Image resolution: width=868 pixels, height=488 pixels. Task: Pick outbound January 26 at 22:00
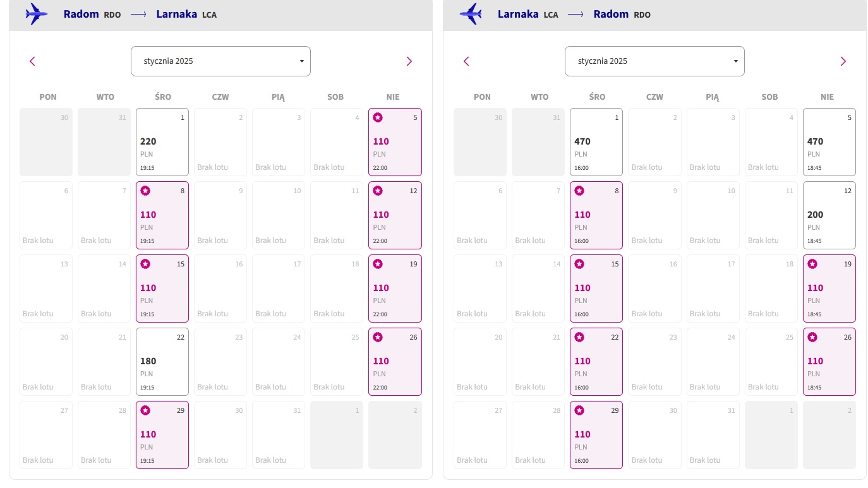(395, 362)
